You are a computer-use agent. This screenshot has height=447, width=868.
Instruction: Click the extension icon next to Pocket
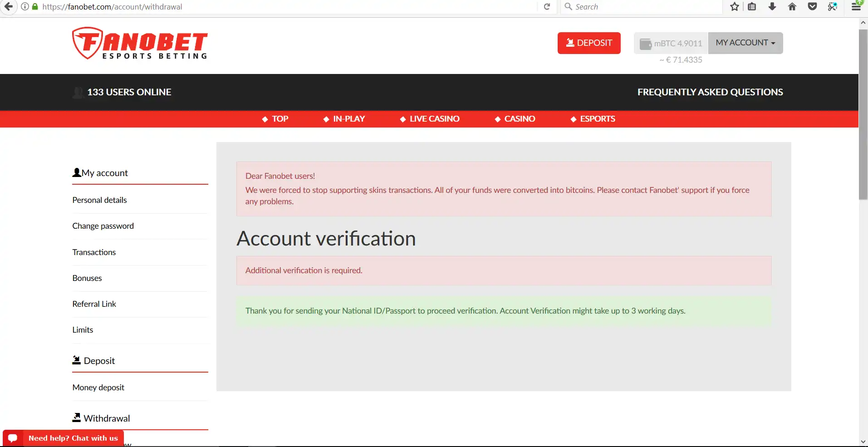click(x=832, y=6)
